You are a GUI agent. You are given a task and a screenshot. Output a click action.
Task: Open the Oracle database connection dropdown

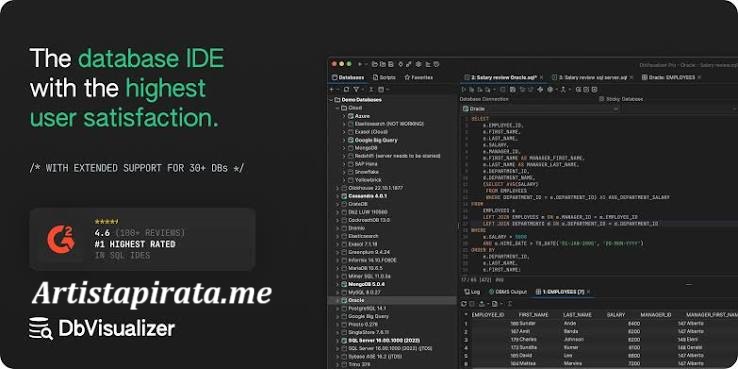click(x=539, y=109)
